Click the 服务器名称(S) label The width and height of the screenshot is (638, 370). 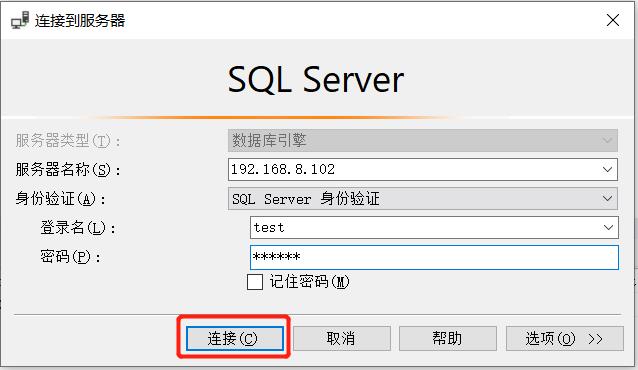(x=68, y=169)
